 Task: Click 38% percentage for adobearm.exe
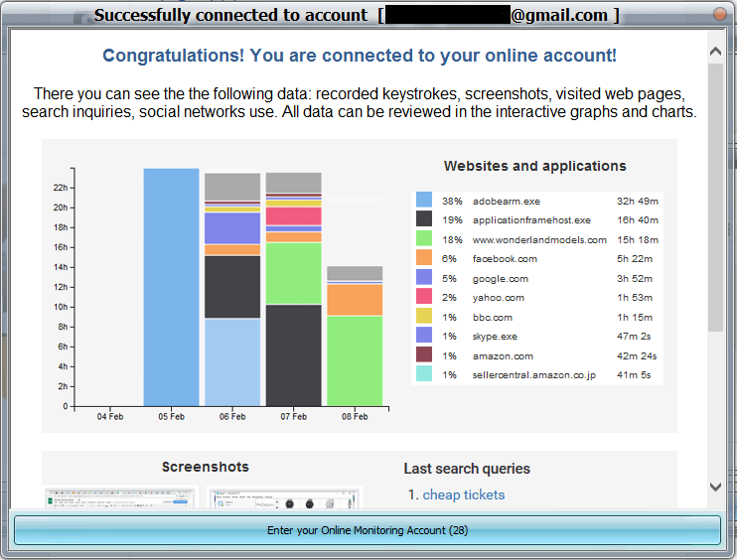[x=452, y=202]
